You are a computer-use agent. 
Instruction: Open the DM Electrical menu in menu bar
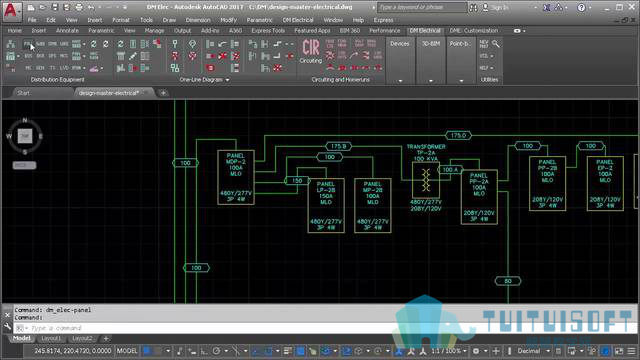coord(298,20)
